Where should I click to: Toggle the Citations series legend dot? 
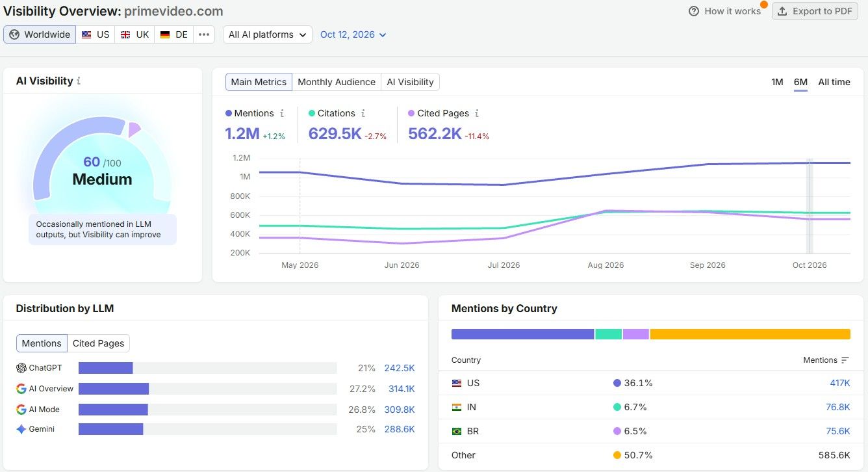coord(312,113)
